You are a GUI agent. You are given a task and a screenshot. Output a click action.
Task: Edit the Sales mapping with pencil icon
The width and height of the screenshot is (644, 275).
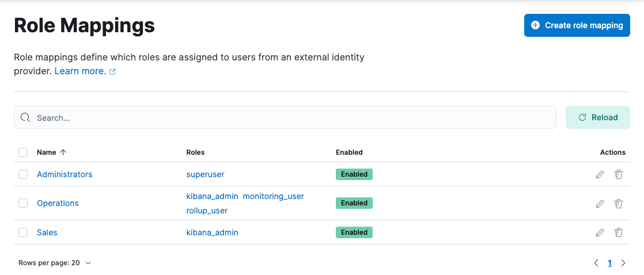600,232
